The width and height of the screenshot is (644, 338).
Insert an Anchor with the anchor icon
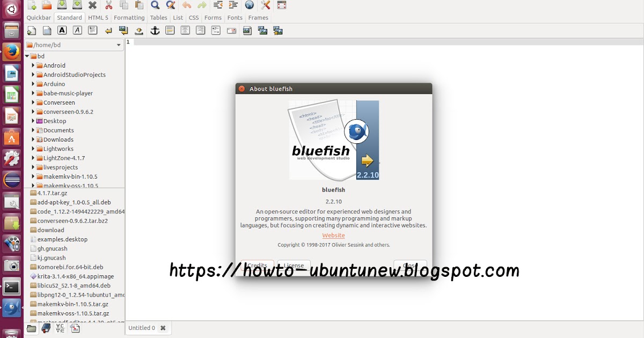point(155,30)
